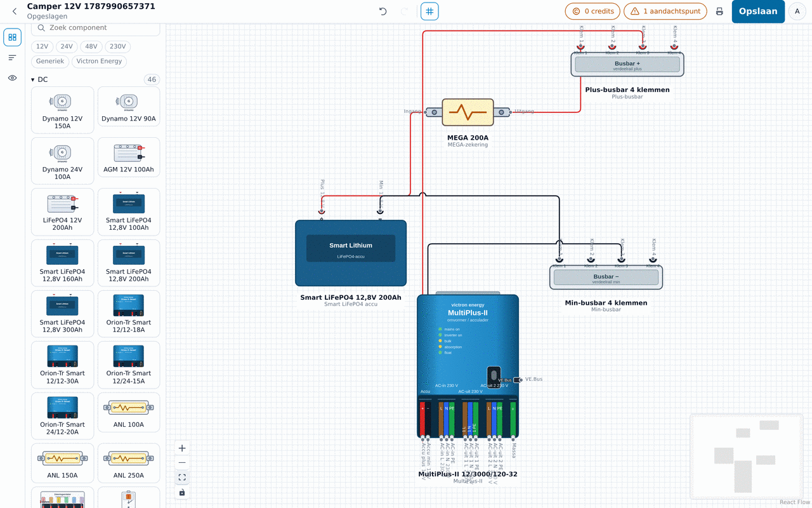The image size is (812, 508).
Task: Select the Min-busbar 4 klemmen node
Action: coord(606,277)
